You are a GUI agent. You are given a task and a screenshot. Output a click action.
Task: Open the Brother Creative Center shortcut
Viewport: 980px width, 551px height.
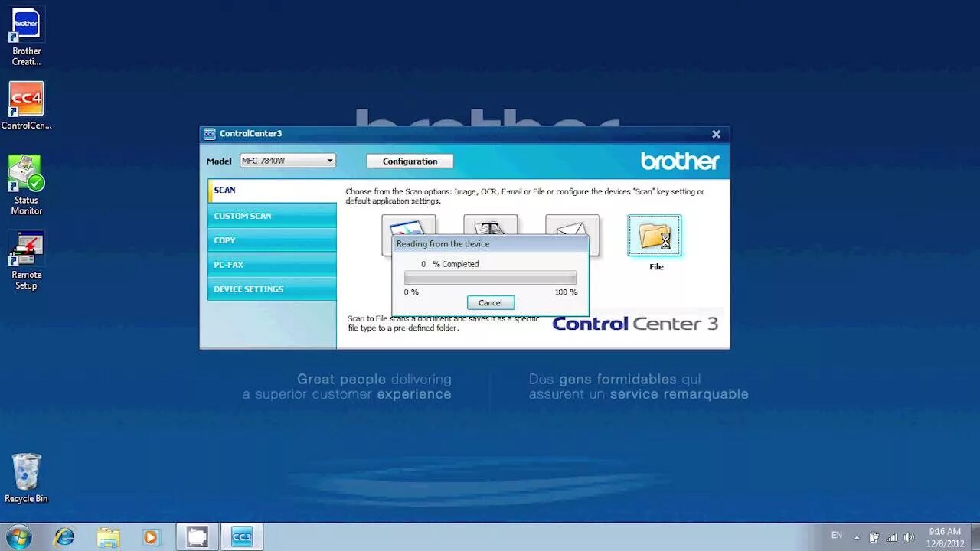click(x=26, y=23)
